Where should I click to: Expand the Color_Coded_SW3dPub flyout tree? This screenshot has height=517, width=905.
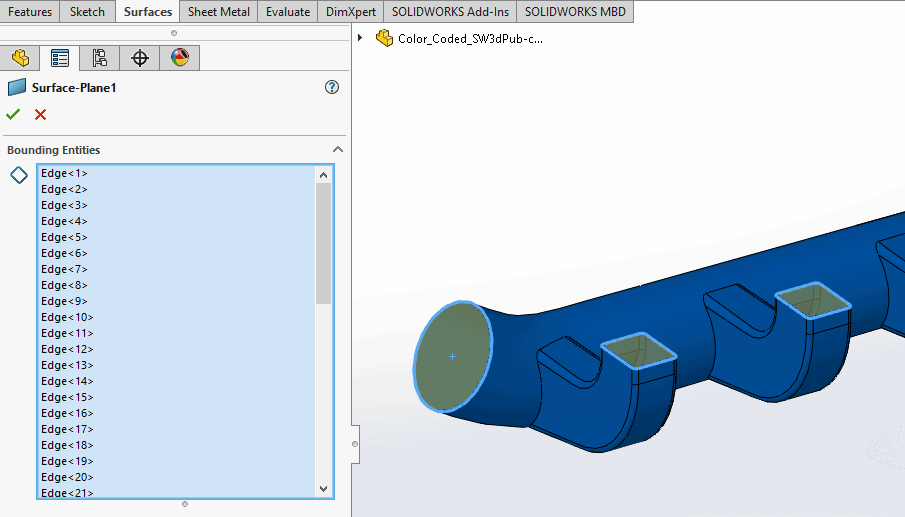(x=360, y=38)
